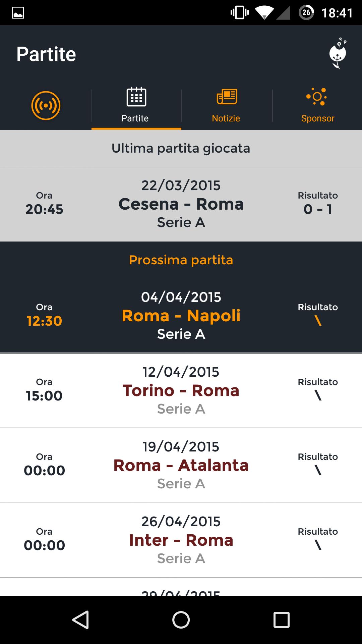Tap the Ultima partita giocata header
The image size is (362, 644).
click(181, 148)
